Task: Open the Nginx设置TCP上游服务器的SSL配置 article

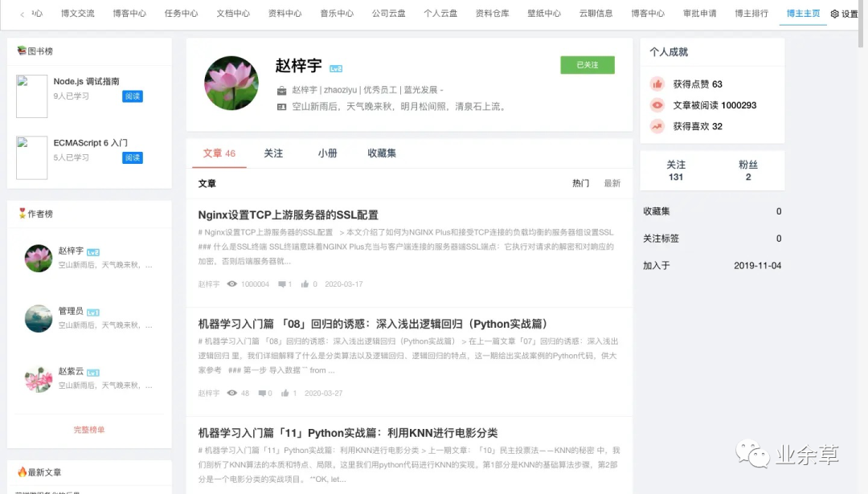Action: click(x=288, y=214)
